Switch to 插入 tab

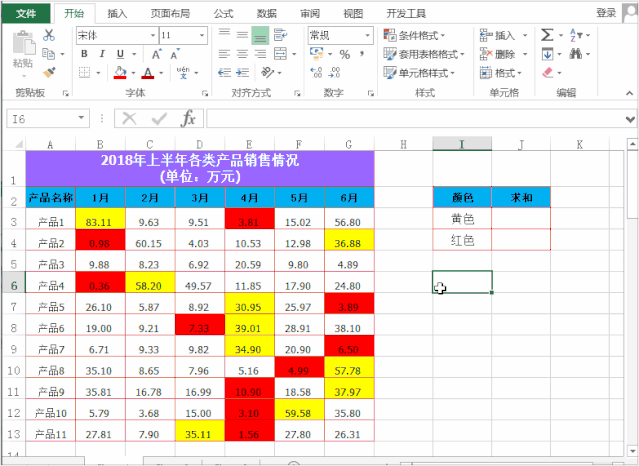(117, 13)
